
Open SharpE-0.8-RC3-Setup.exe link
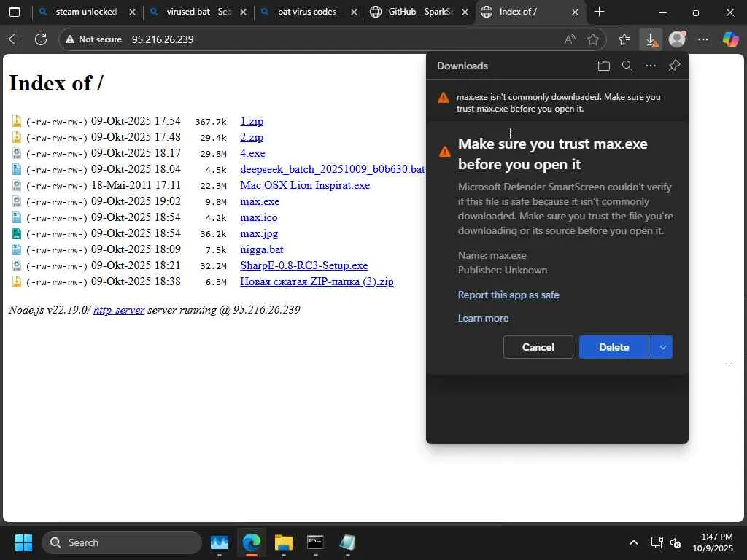pyautogui.click(x=304, y=265)
